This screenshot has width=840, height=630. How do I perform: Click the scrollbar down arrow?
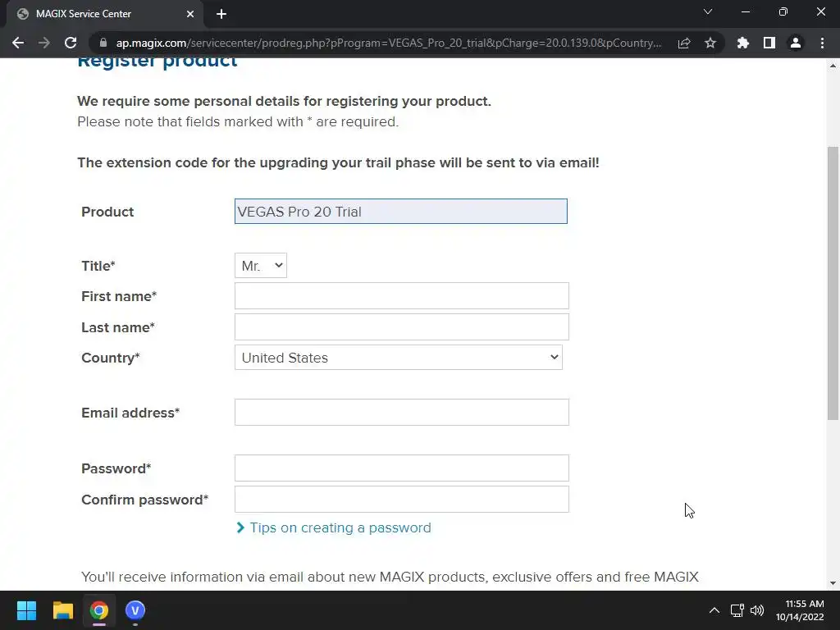tap(833, 583)
